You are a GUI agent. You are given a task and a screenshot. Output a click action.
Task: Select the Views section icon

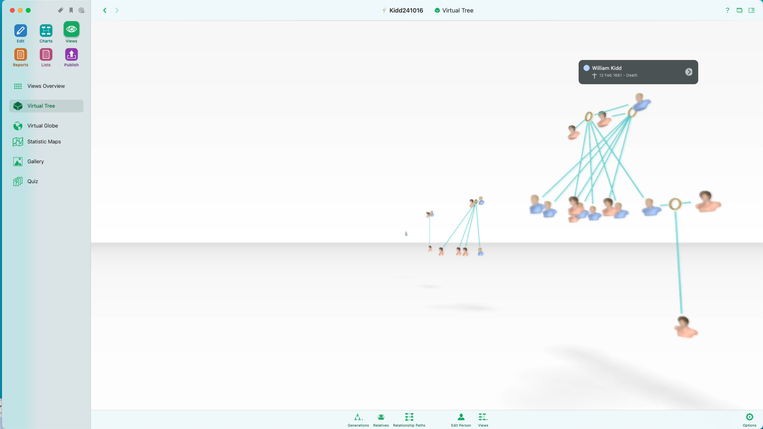(71, 30)
